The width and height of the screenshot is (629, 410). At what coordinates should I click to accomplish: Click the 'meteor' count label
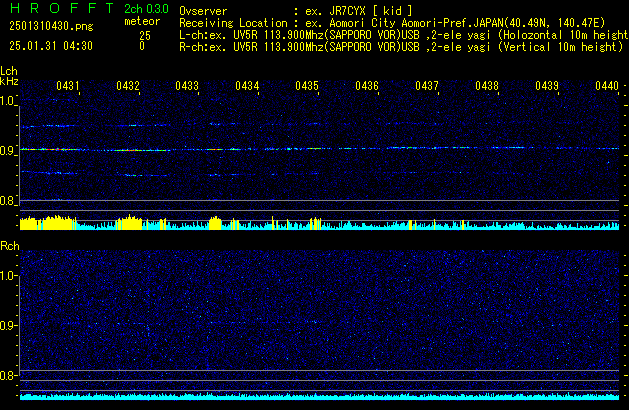pos(142,21)
